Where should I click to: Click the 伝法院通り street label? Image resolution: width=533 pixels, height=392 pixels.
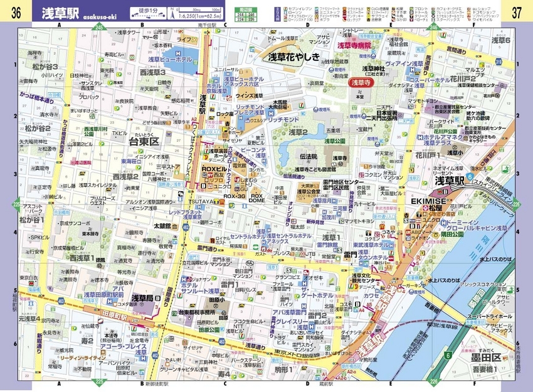pos(293,176)
